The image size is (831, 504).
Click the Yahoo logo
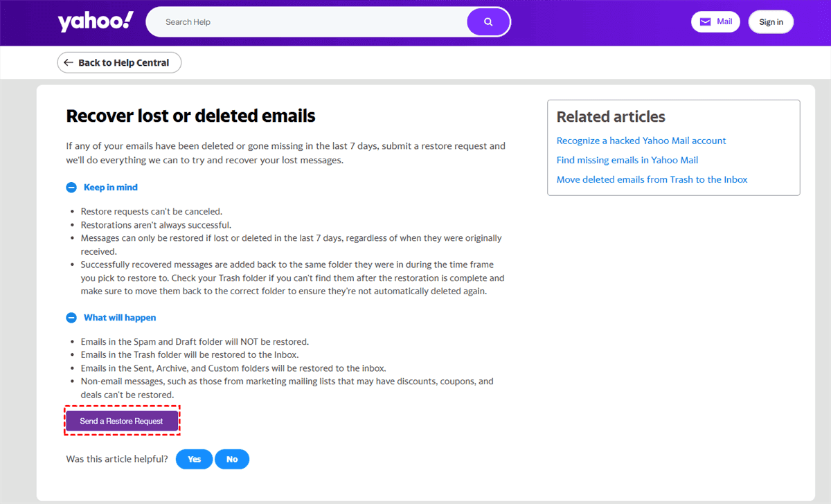point(95,21)
